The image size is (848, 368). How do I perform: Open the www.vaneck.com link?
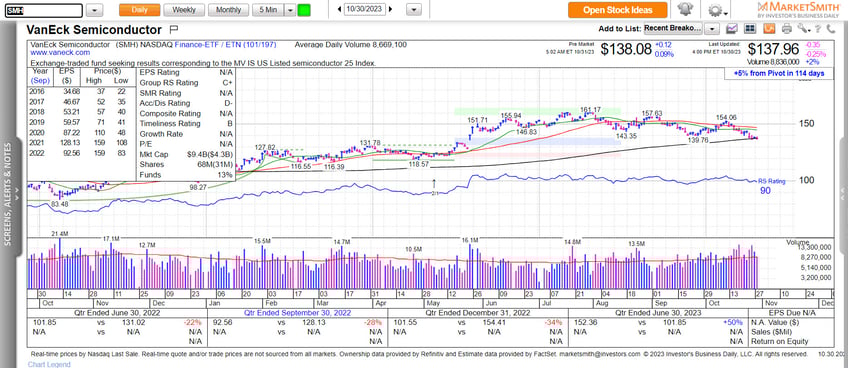tap(60, 53)
